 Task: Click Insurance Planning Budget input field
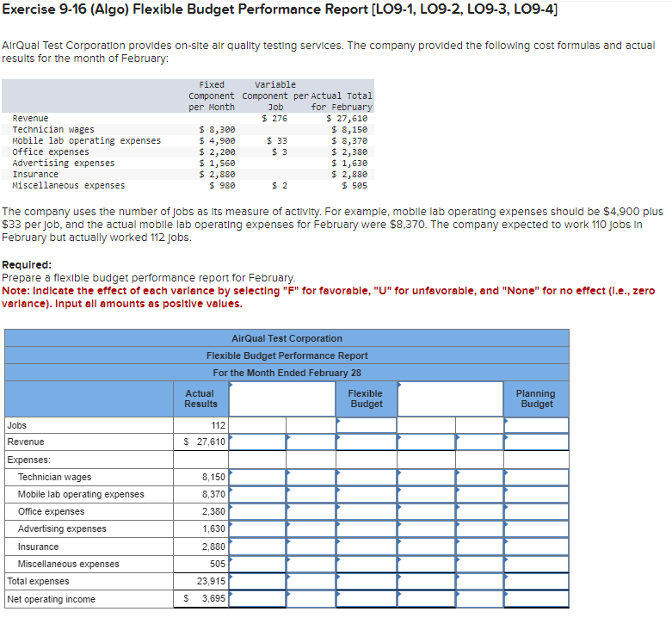pyautogui.click(x=536, y=547)
